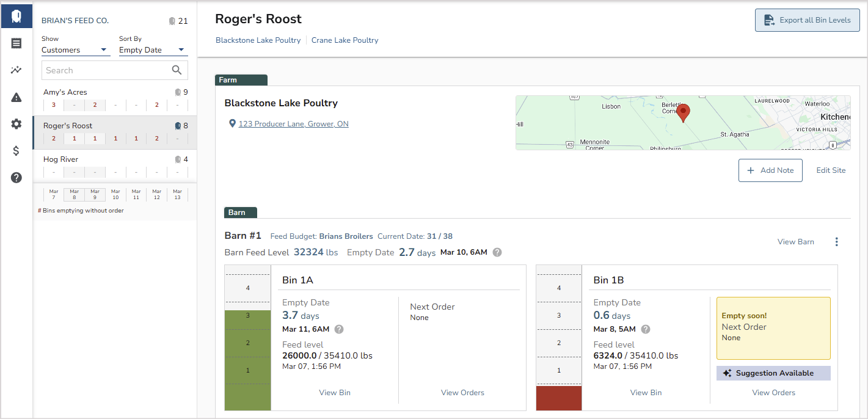Click the map pin on the farm map
Image resolution: width=868 pixels, height=419 pixels.
point(683,112)
